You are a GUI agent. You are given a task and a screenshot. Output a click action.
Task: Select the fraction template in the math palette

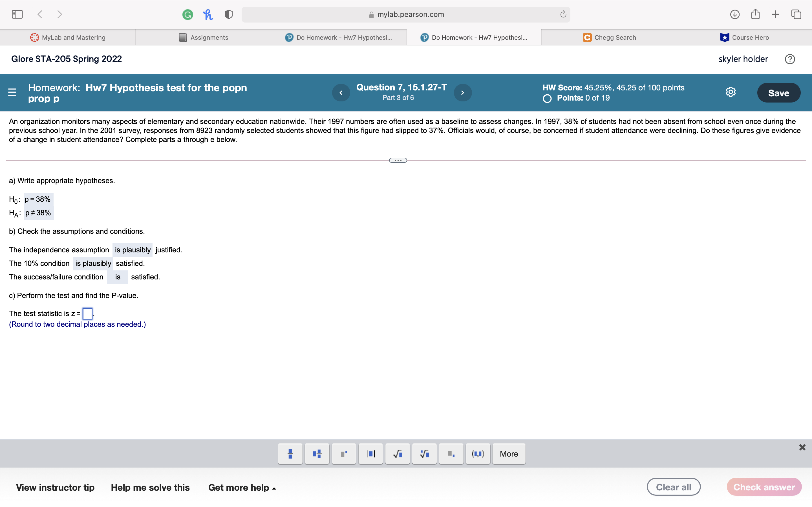[290, 454]
